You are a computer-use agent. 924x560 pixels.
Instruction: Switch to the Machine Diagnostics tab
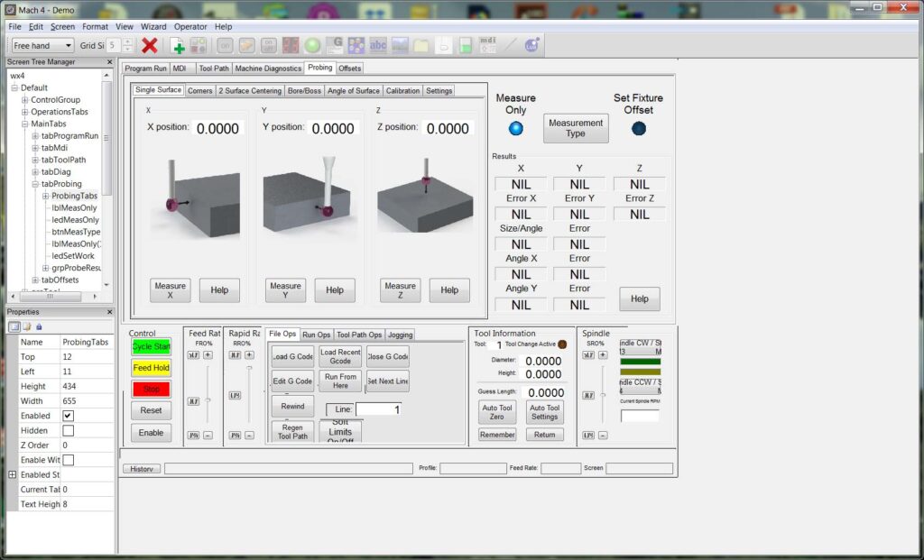268,69
